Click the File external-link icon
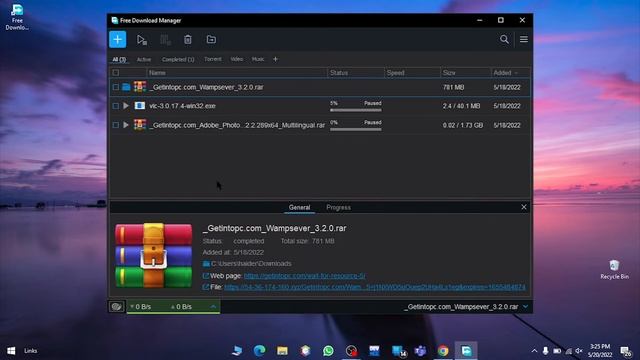Viewport: 640px width, 360px height. (x=206, y=287)
